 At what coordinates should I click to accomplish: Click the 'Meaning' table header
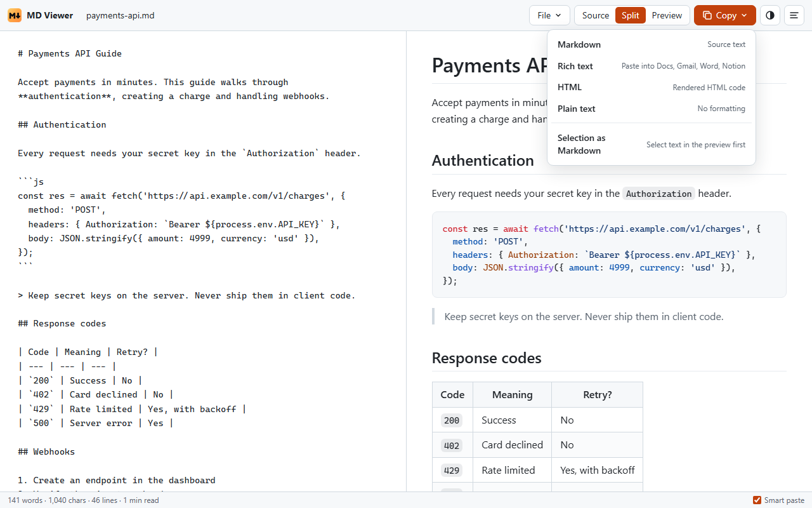[x=513, y=394]
